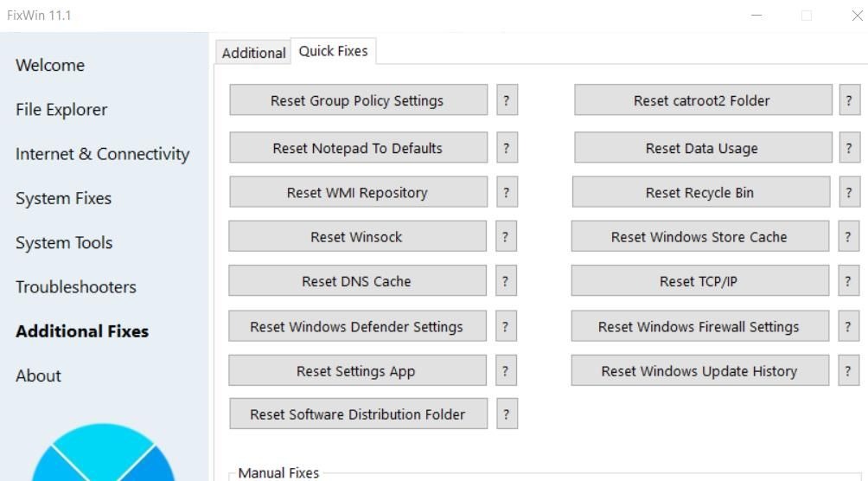Click the Reset Group Policy Settings button
Screen dimensions: 868x481
click(358, 100)
